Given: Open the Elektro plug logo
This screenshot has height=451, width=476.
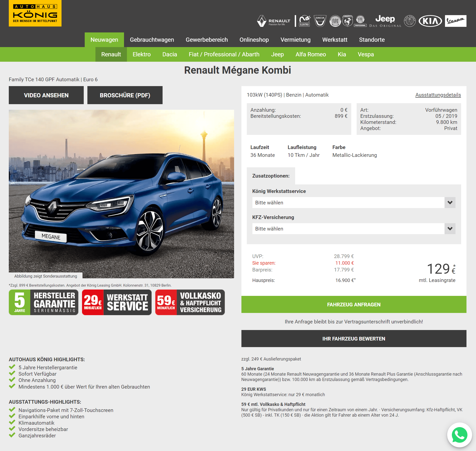Looking at the screenshot, I should coord(305,21).
